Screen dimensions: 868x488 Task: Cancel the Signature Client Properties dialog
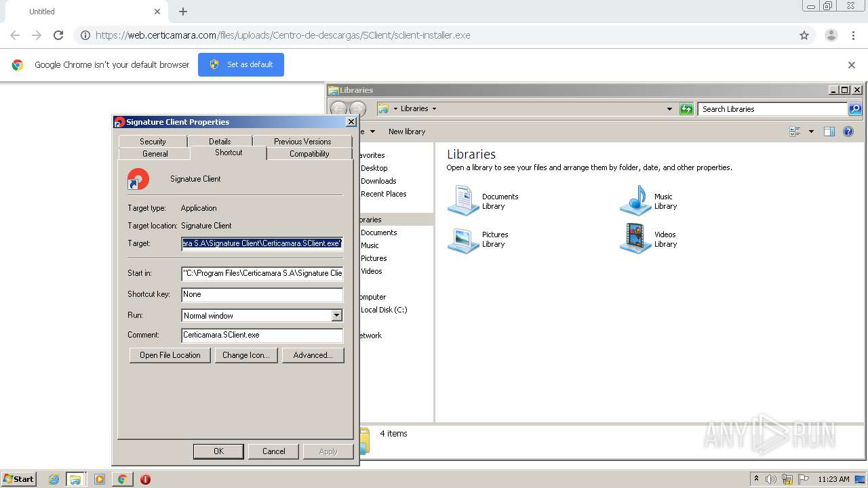[x=274, y=451]
